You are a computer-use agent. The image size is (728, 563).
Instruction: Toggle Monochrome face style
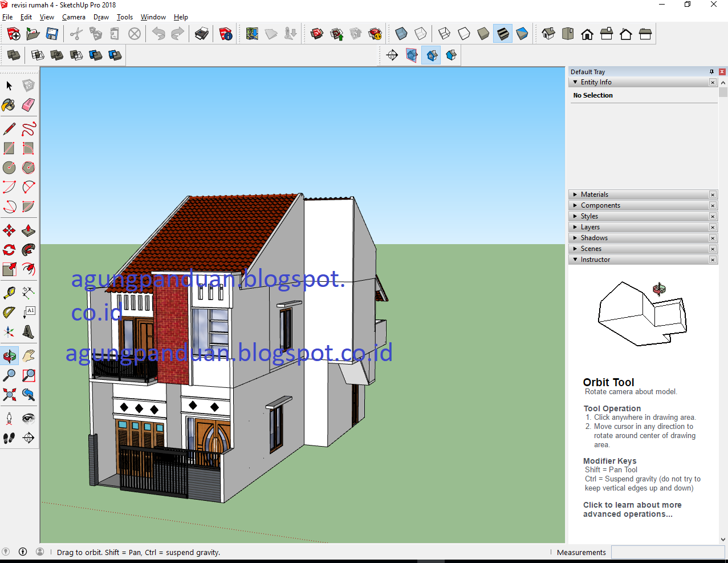pyautogui.click(x=522, y=33)
